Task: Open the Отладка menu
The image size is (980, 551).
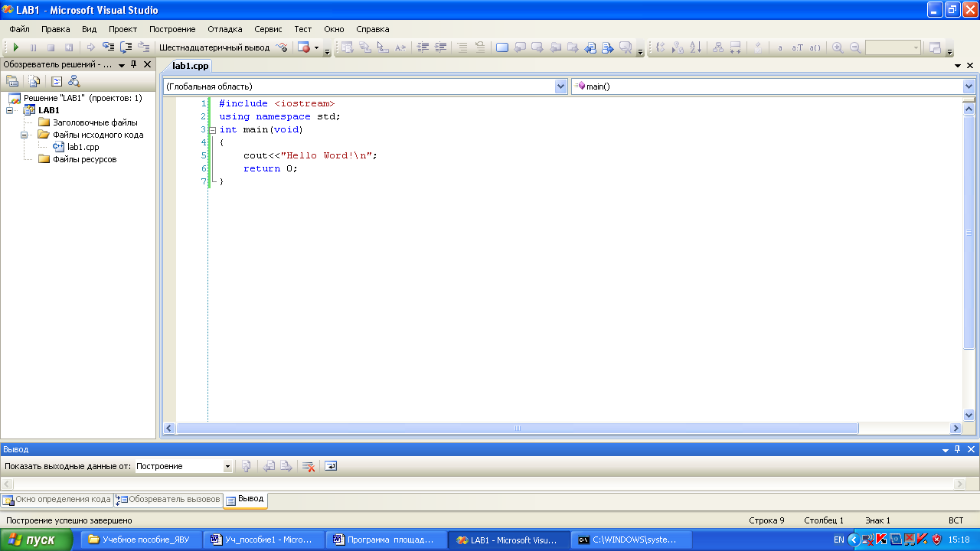Action: 225,29
